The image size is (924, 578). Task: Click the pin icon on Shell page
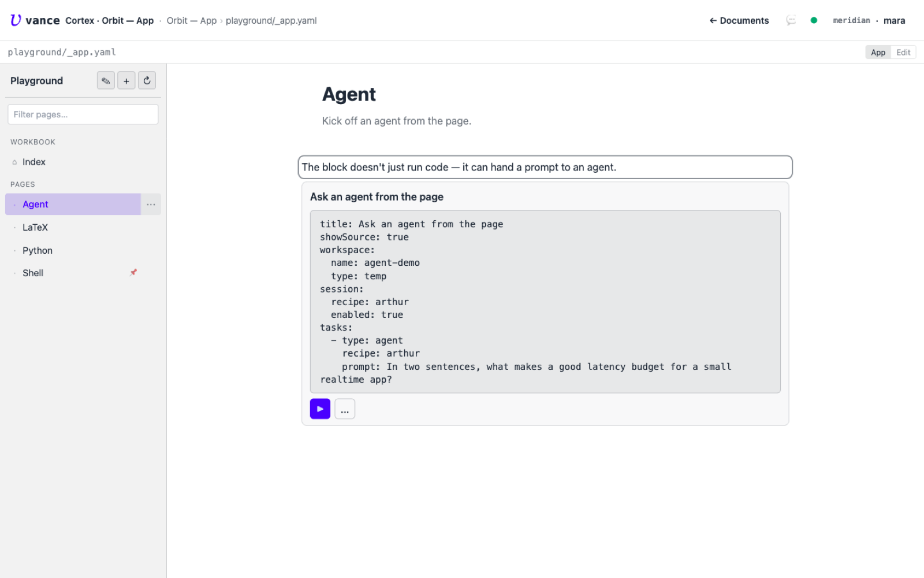(133, 272)
